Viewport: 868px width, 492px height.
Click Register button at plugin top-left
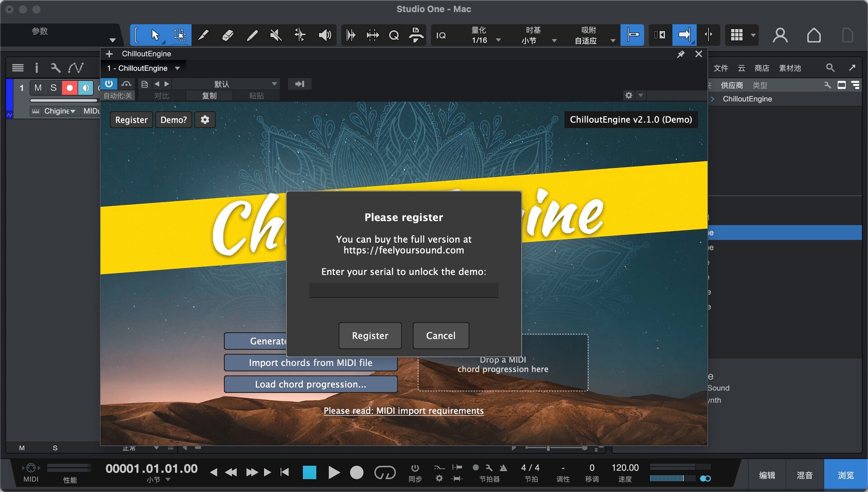click(x=131, y=120)
